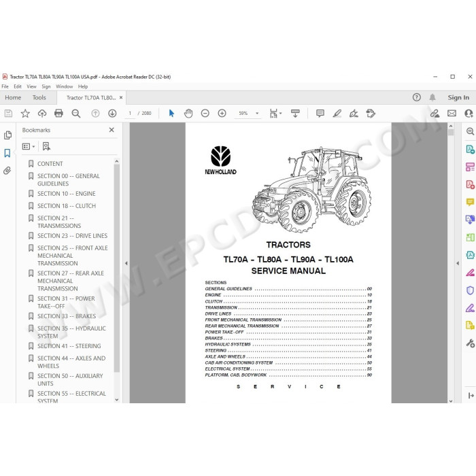This screenshot has width=476, height=476.
Task: Click the share with others icon
Action: coord(469,114)
